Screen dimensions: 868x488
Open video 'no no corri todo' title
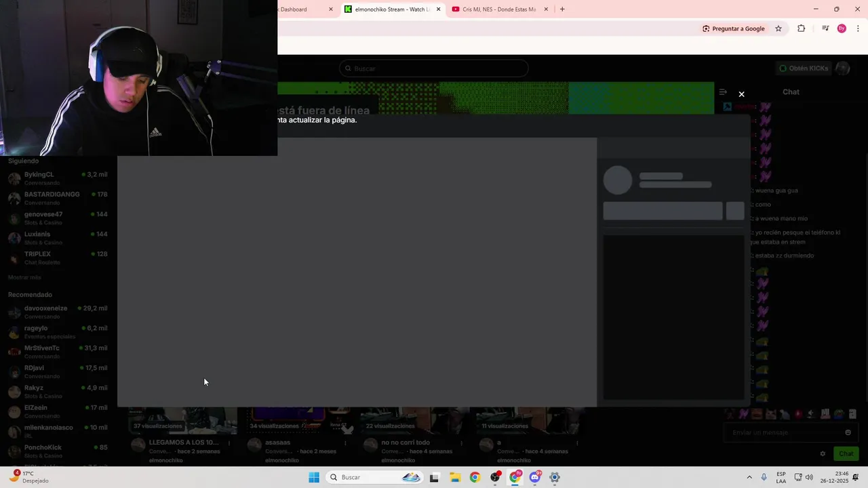point(406,443)
